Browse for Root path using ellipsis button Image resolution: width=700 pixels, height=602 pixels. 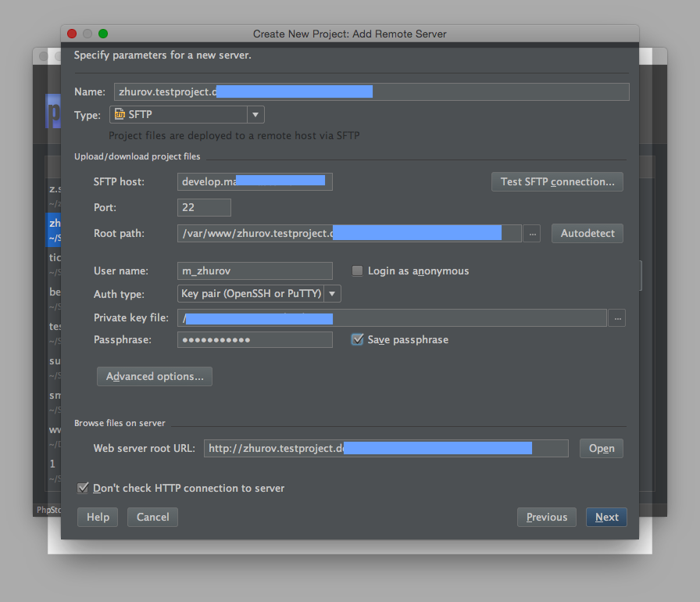(x=531, y=233)
